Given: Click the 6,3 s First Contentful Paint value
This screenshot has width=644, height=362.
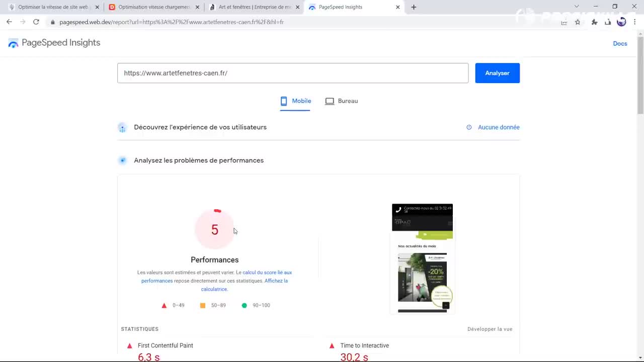Looking at the screenshot, I should click(x=148, y=357).
